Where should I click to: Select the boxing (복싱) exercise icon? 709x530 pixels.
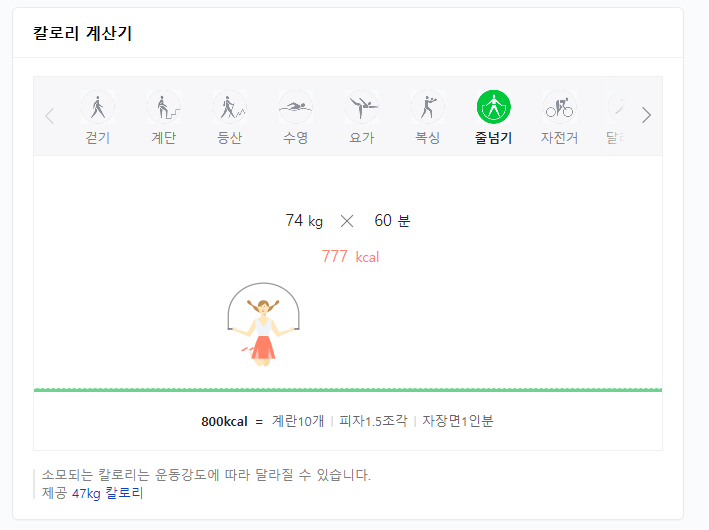click(427, 107)
